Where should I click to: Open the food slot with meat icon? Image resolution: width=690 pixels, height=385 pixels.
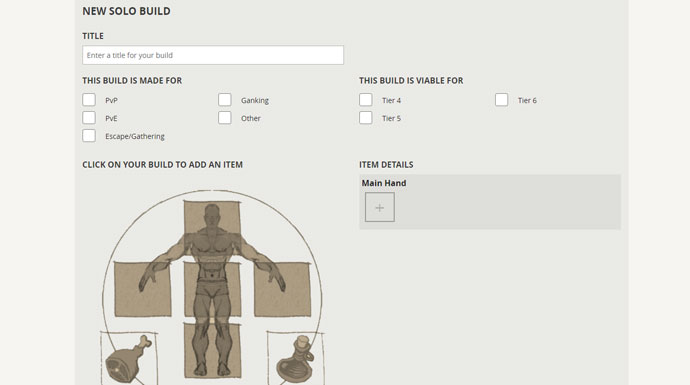coord(129,359)
